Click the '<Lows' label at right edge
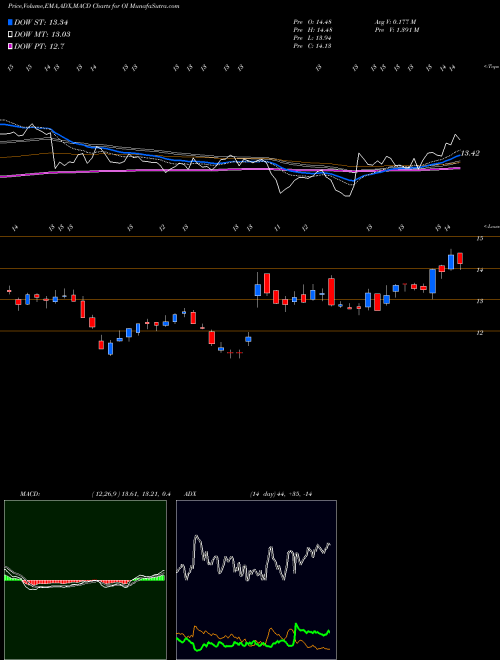Screen dimensions: 500x660 pos(491,227)
